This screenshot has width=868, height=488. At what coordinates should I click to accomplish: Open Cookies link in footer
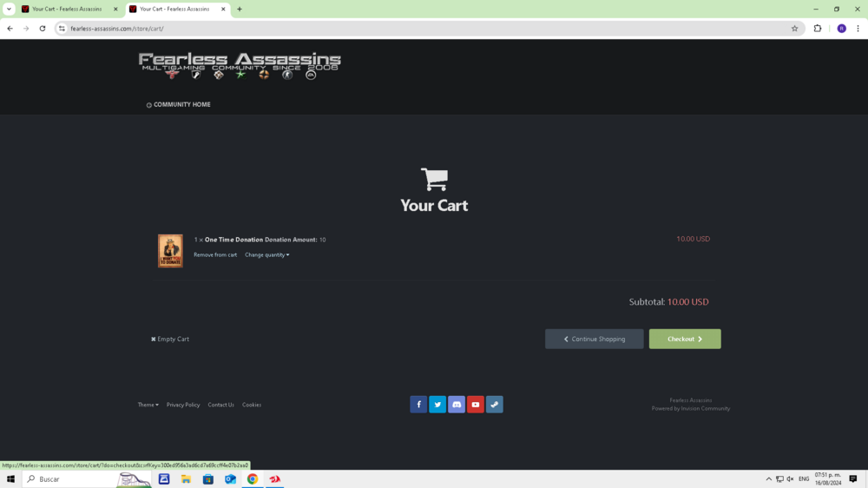(x=252, y=405)
